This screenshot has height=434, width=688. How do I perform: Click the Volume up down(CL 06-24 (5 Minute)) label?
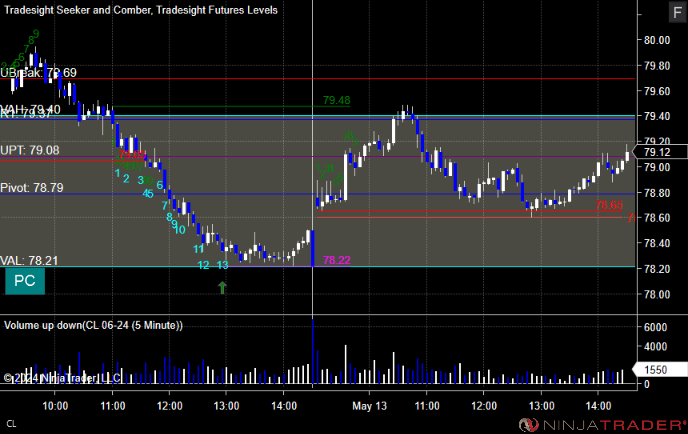93,325
